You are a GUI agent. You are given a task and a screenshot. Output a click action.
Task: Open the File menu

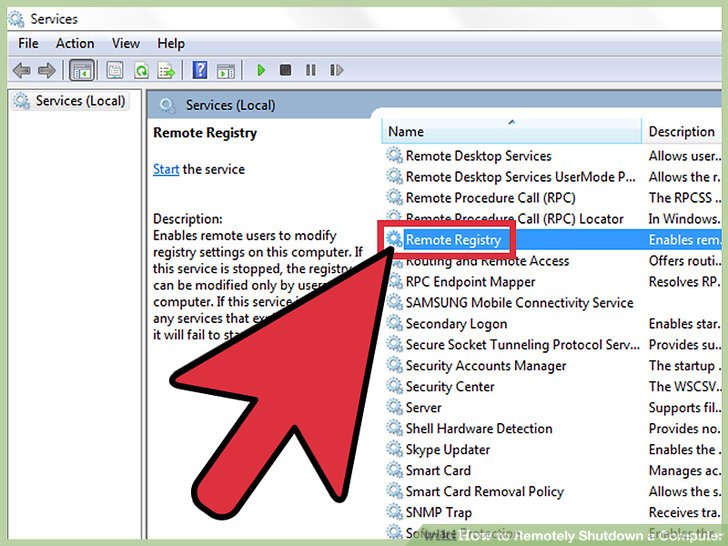click(28, 44)
